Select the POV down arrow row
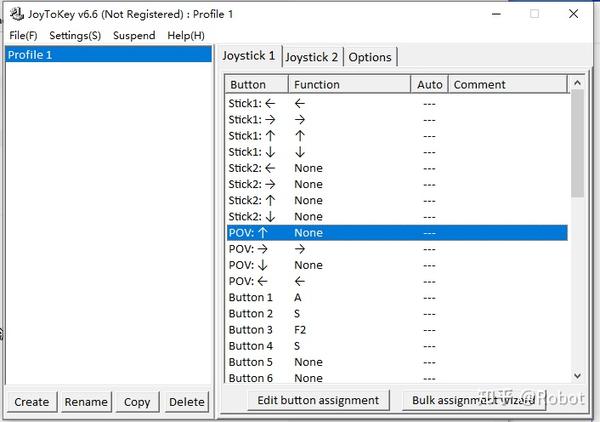This screenshot has height=422, width=600. [397, 265]
